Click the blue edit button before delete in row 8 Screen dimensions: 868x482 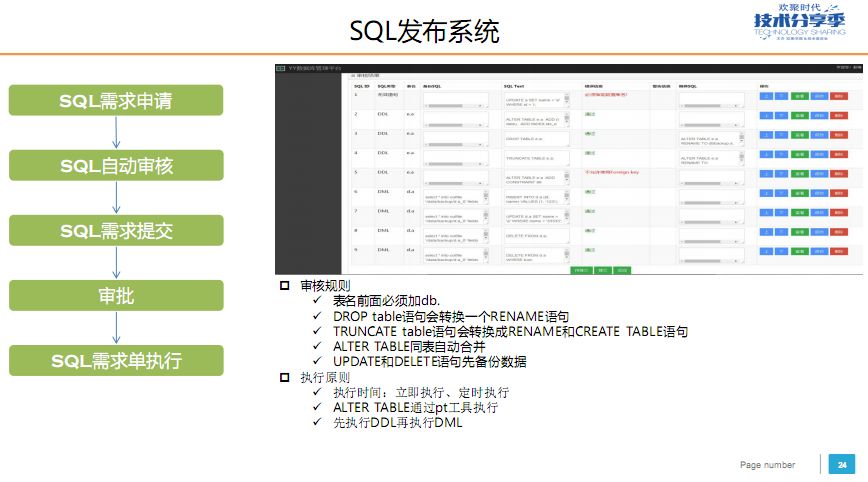tap(819, 232)
